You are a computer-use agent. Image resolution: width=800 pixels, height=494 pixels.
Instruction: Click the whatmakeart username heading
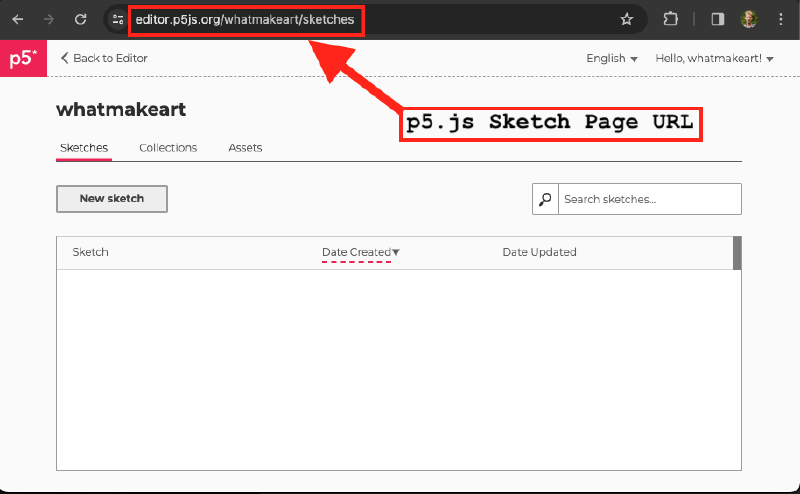coord(121,110)
